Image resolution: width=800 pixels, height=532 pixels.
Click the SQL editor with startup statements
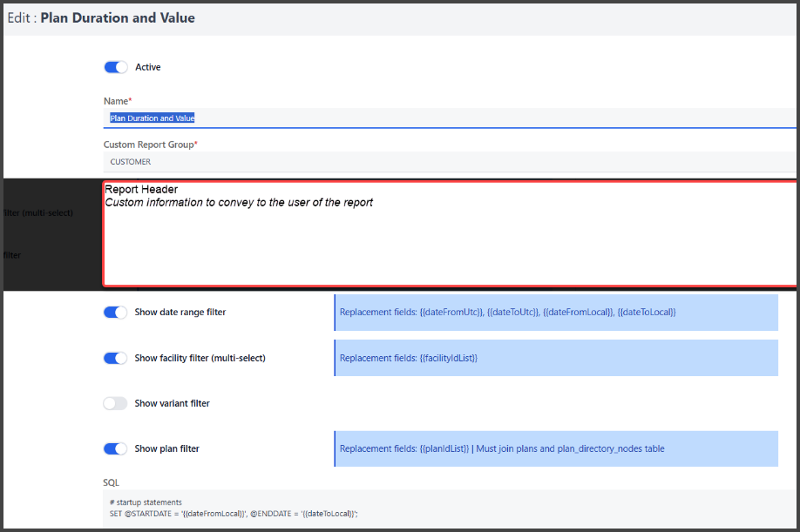click(450, 508)
